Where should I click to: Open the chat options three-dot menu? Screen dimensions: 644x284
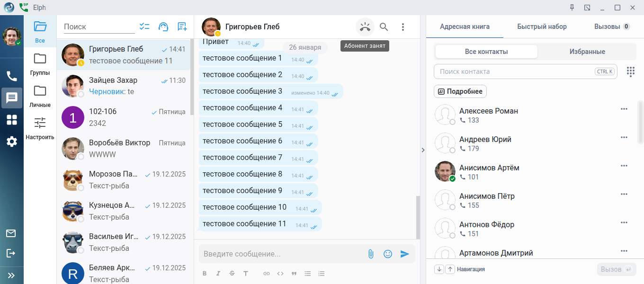(x=403, y=27)
